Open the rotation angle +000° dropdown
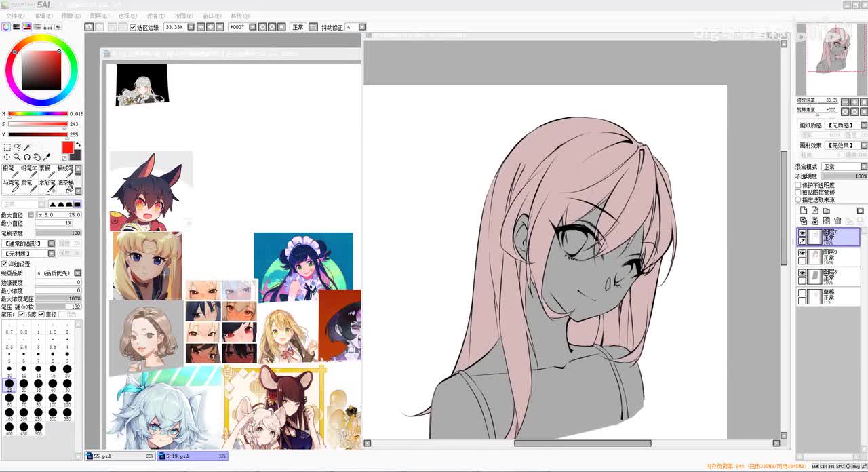This screenshot has height=472, width=868. (x=252, y=27)
